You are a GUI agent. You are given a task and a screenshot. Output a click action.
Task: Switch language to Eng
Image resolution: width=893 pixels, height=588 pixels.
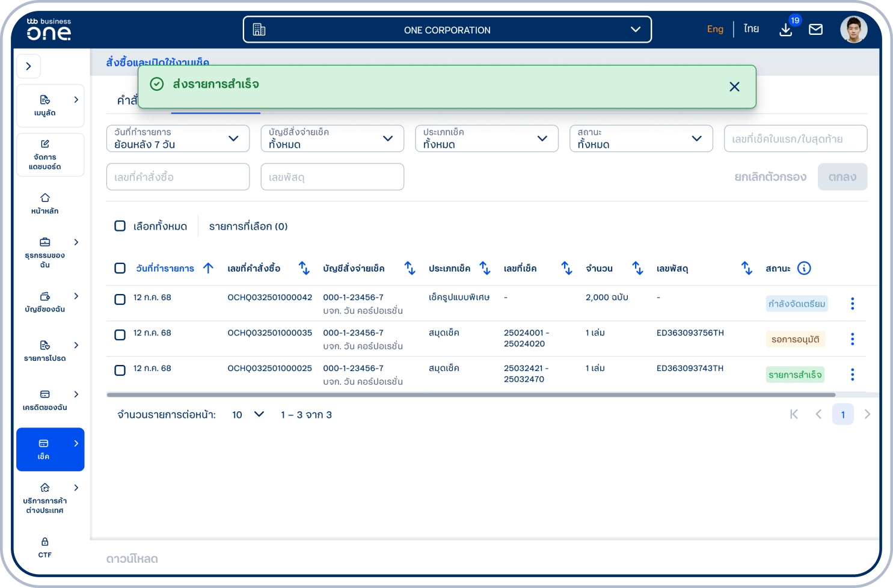[x=715, y=29]
